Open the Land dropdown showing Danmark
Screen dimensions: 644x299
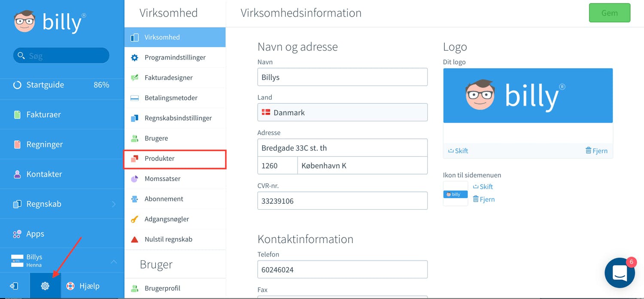[343, 112]
